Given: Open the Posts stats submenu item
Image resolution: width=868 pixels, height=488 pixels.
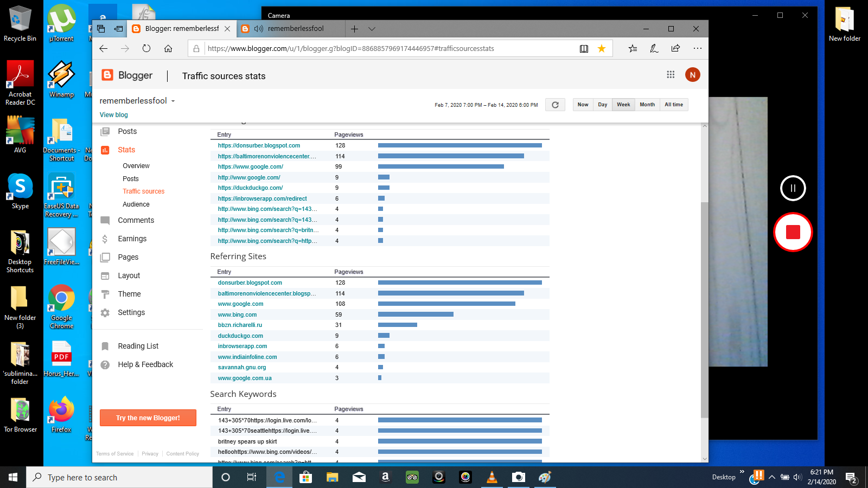Looking at the screenshot, I should (131, 179).
